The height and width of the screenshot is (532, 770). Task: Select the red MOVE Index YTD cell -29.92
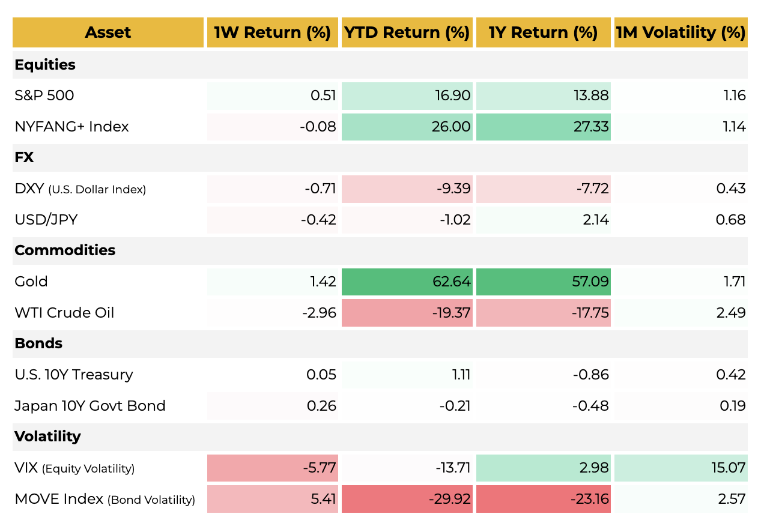(407, 499)
